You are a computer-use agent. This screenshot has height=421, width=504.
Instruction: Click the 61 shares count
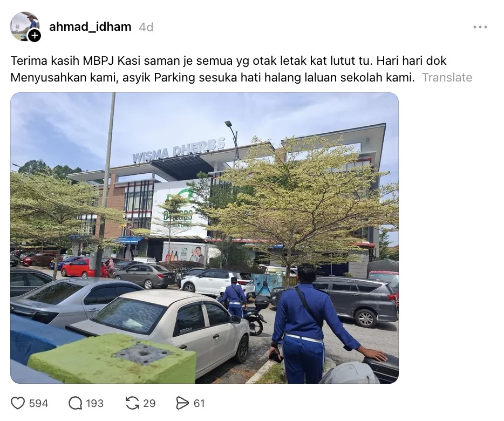[x=199, y=403]
